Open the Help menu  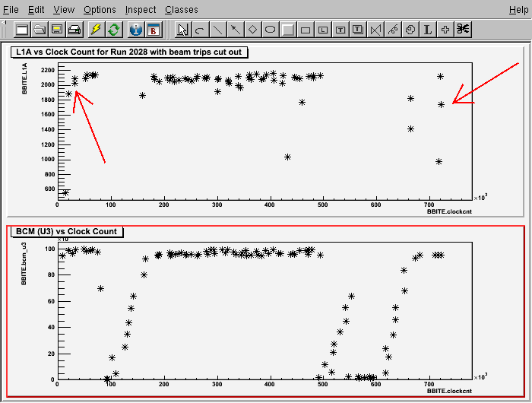pyautogui.click(x=519, y=10)
